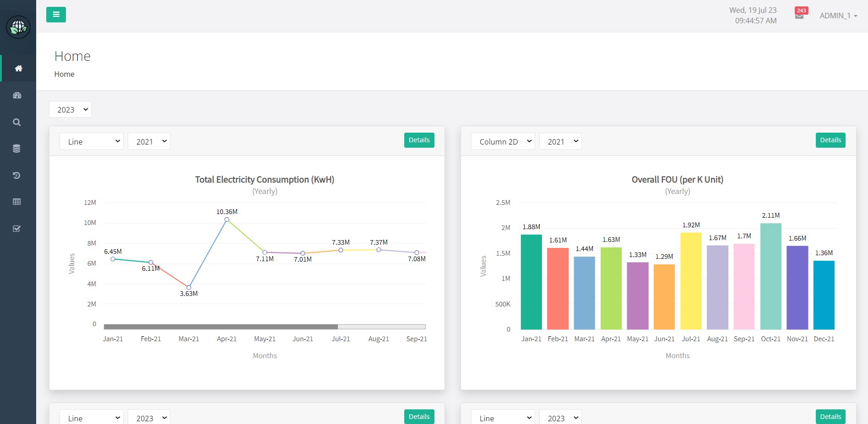The height and width of the screenshot is (424, 868).
Task: Open the dashboard gauge sidebar icon
Action: coord(17,95)
